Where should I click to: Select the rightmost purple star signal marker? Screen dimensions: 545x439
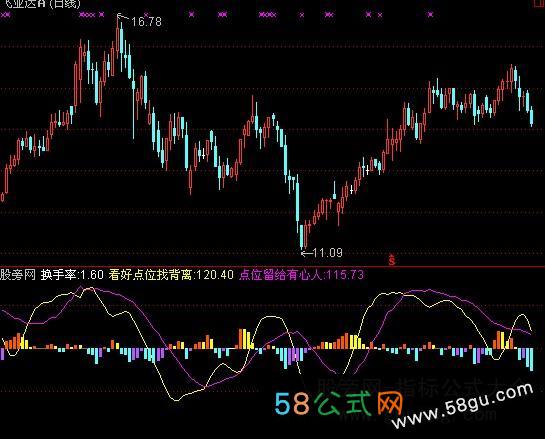(431, 15)
